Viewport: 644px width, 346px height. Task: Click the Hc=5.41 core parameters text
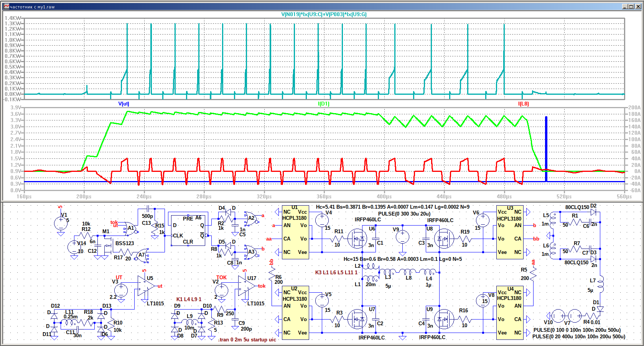point(393,207)
